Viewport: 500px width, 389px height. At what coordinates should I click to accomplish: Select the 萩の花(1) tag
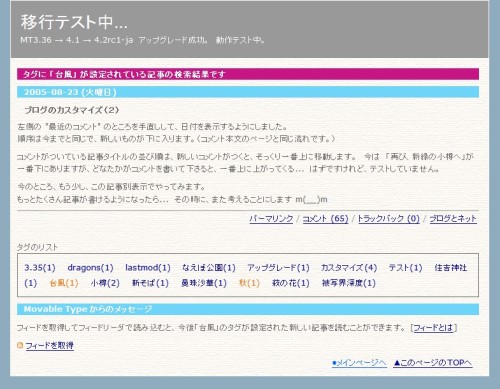(290, 283)
